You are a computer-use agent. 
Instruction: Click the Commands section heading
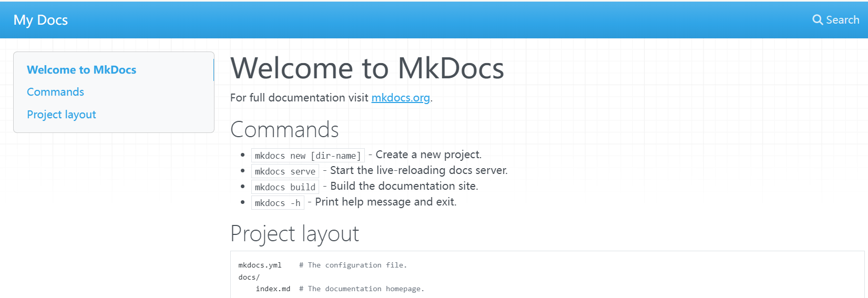[x=284, y=130]
